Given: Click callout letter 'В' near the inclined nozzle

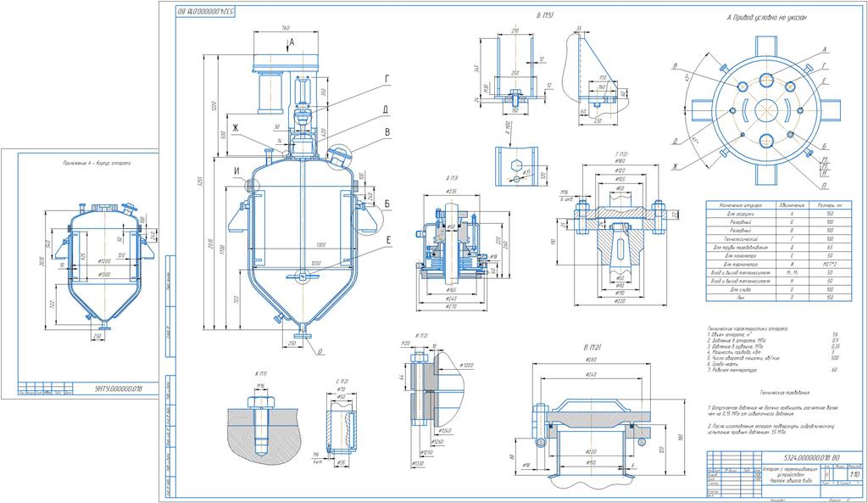Looking at the screenshot, I should pos(387,132).
